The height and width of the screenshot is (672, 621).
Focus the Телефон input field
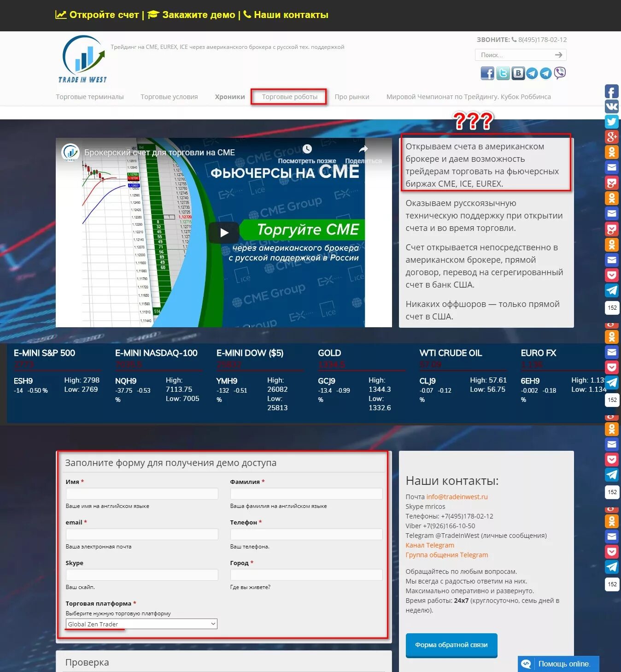pos(306,534)
